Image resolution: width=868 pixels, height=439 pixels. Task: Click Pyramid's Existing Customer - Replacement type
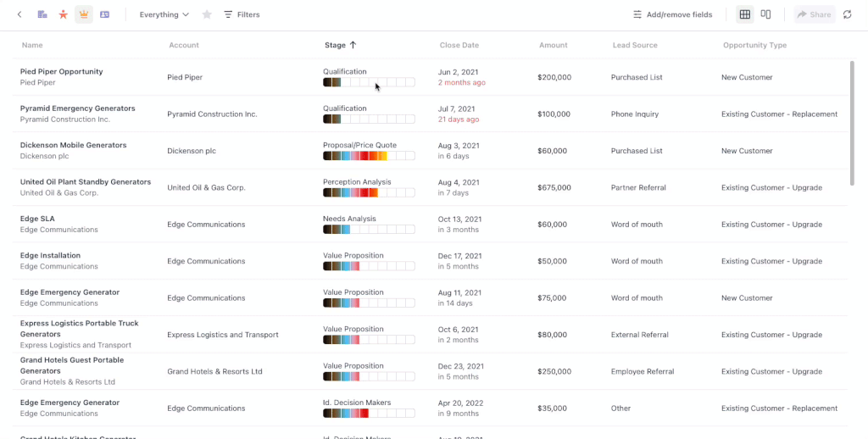779,114
